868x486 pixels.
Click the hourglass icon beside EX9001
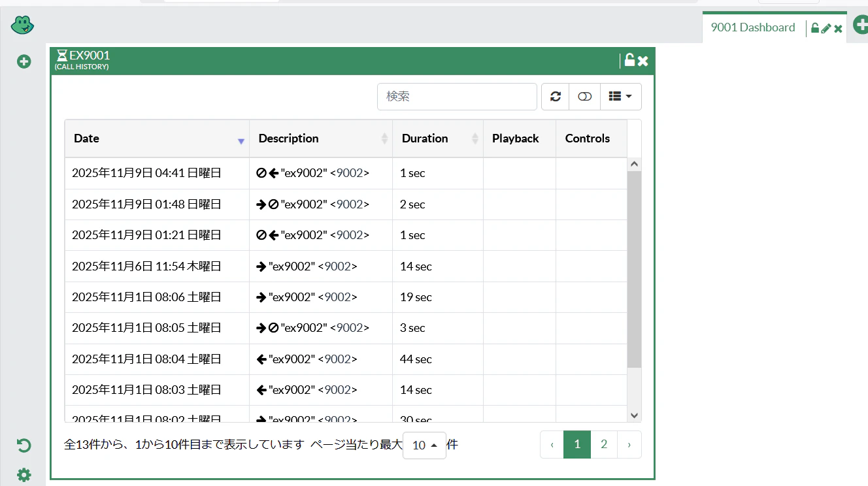(62, 56)
